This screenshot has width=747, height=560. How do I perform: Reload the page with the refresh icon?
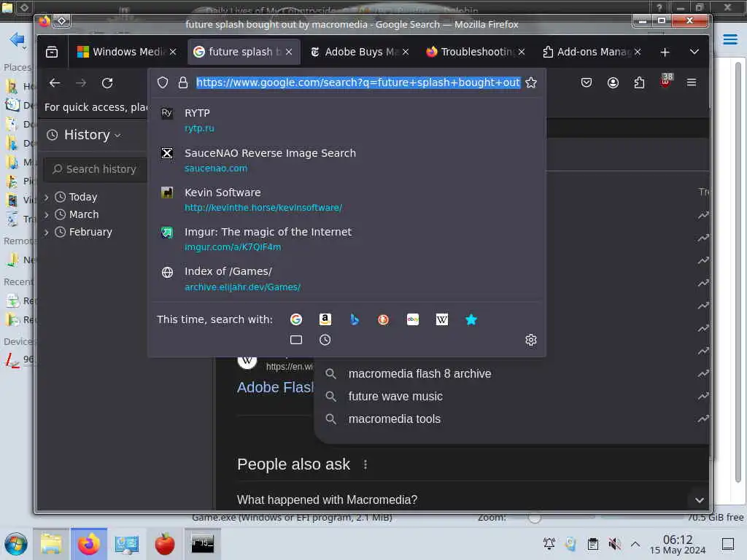(107, 83)
